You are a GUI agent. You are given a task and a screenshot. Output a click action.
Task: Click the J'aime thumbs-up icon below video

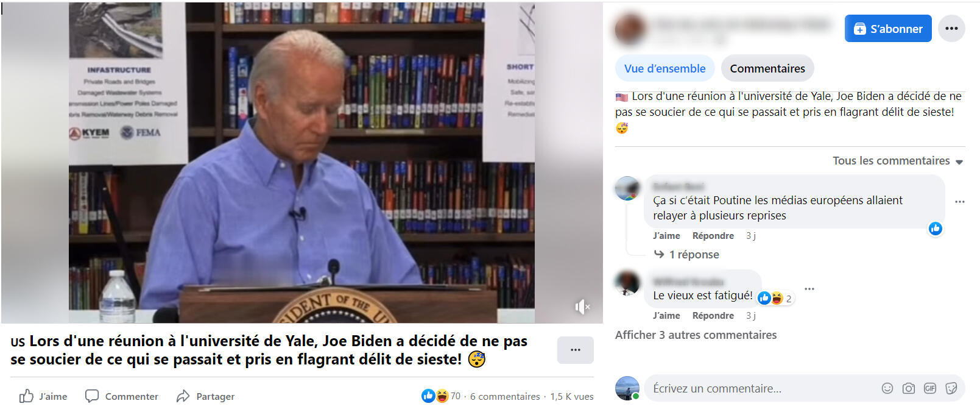(26, 396)
